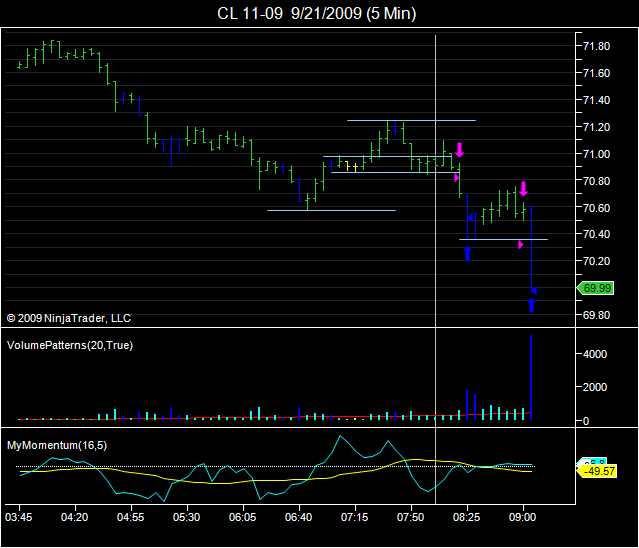
Task: Click the chart title CL 11-09 9/21/2009 (5 Min)
Action: 317,13
